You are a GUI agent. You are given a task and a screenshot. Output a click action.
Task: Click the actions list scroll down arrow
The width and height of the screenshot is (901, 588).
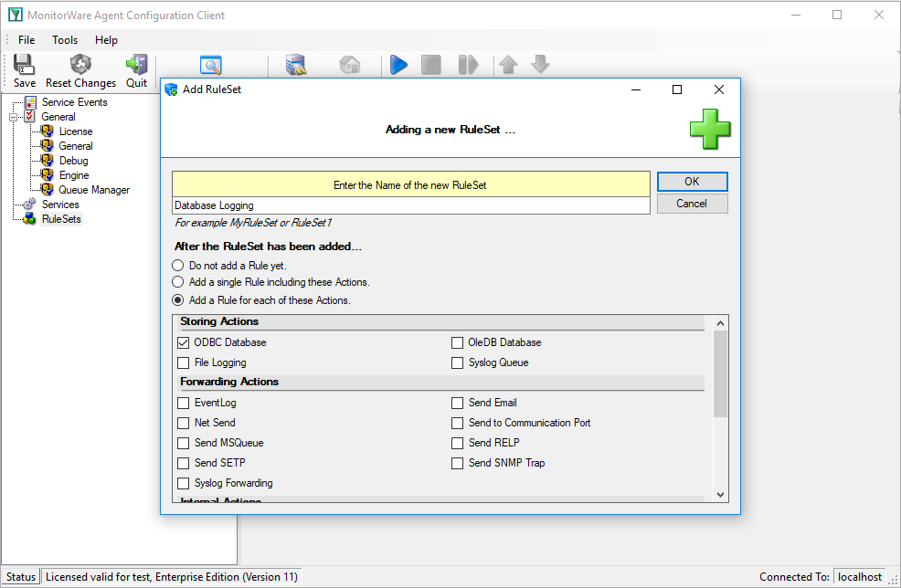(721, 494)
